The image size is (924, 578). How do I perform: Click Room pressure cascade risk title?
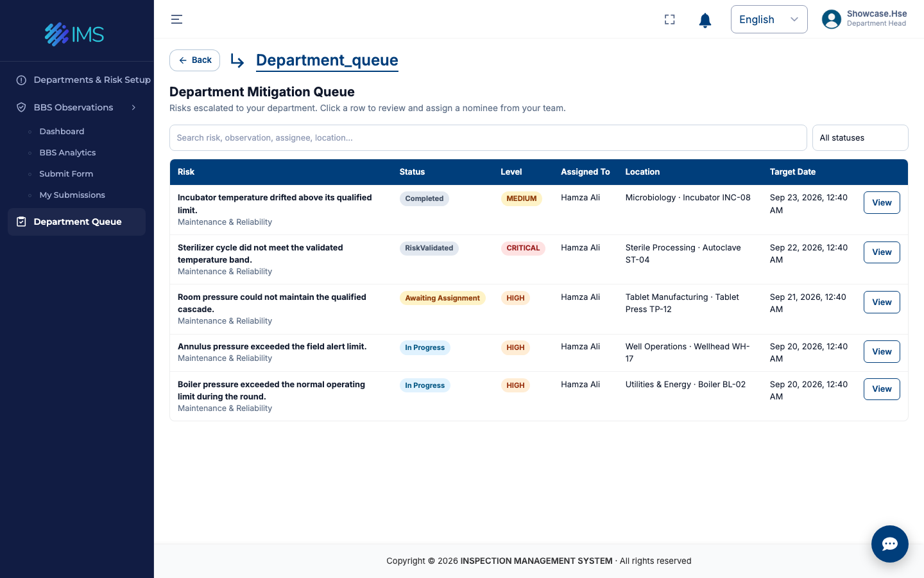click(x=272, y=303)
